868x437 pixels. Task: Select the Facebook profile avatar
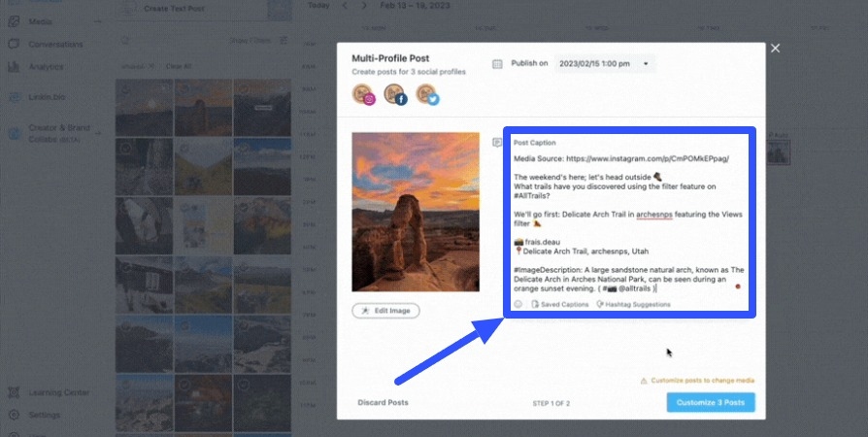(394, 94)
